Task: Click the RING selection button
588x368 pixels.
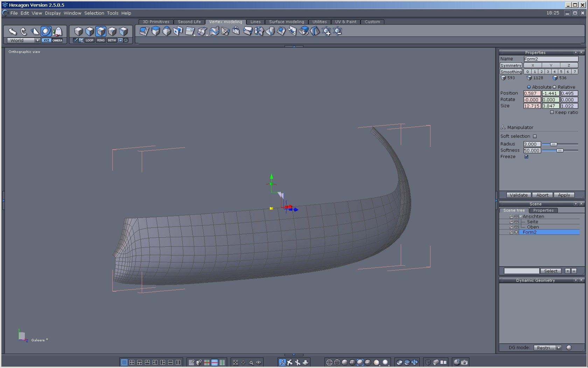Action: [101, 40]
